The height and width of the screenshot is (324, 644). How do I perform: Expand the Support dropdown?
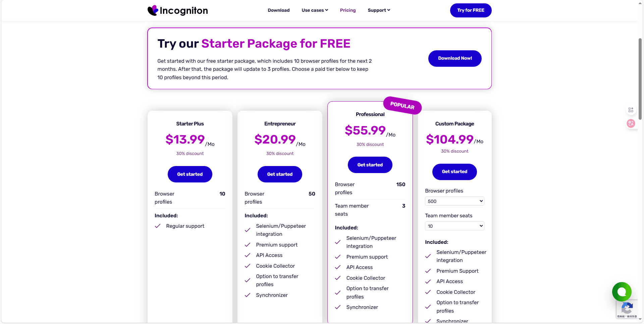tap(379, 10)
